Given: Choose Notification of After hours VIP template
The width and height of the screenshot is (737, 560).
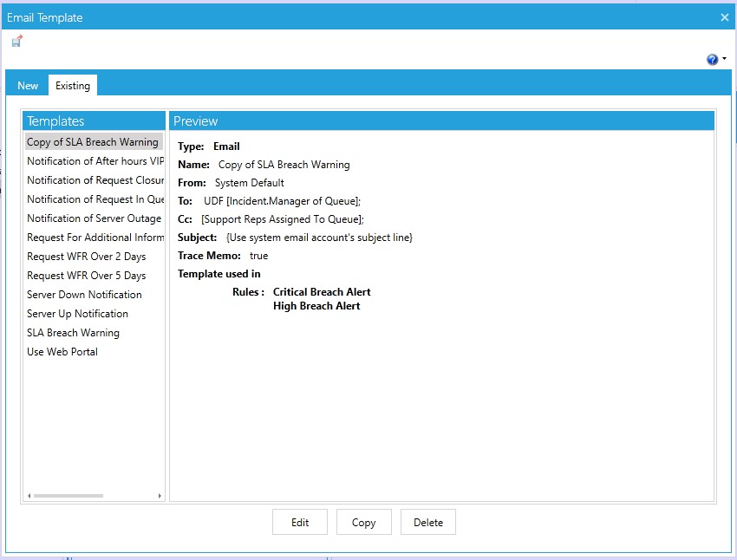Looking at the screenshot, I should click(x=95, y=161).
